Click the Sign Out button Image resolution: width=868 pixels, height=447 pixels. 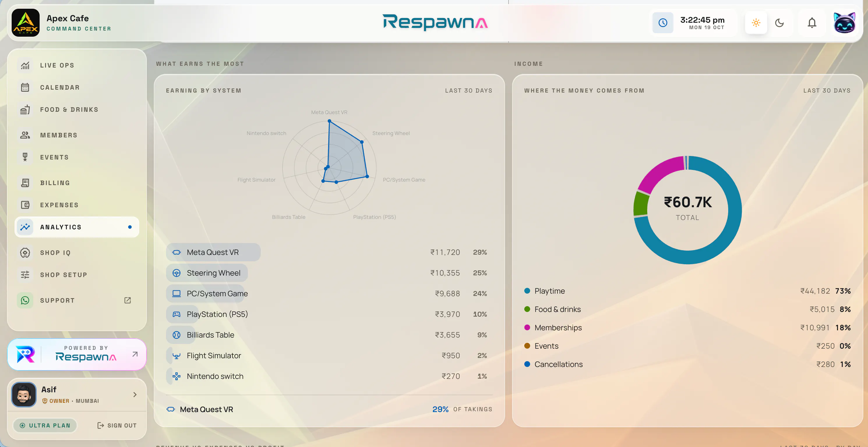pos(117,425)
